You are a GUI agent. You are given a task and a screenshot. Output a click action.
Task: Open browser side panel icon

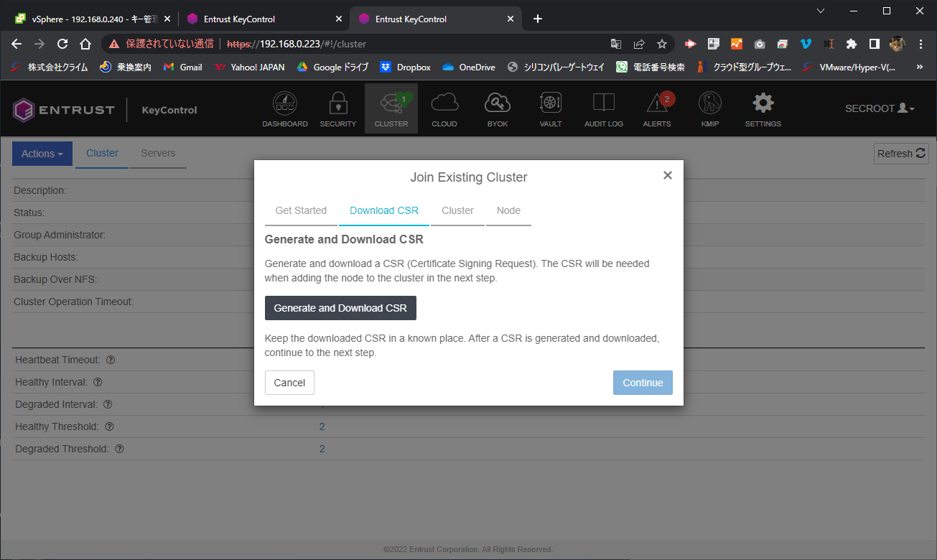(x=875, y=44)
